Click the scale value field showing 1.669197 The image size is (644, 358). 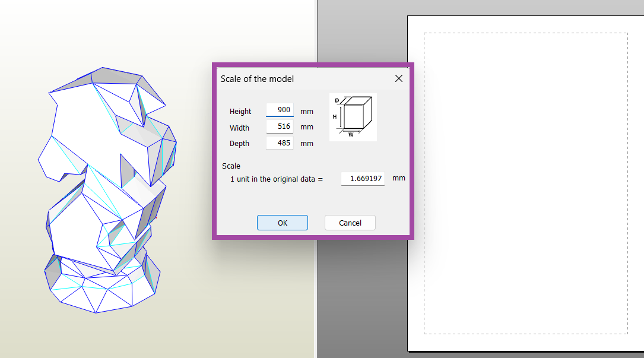click(363, 178)
